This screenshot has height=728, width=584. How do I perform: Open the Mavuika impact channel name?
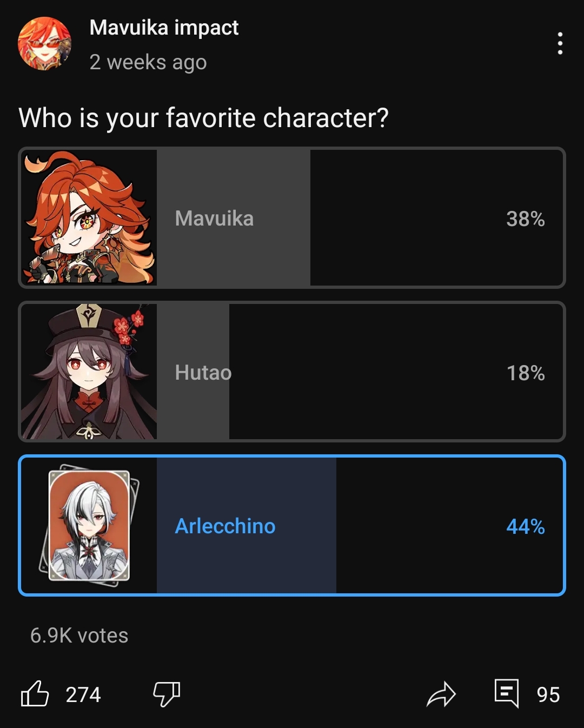tap(164, 28)
